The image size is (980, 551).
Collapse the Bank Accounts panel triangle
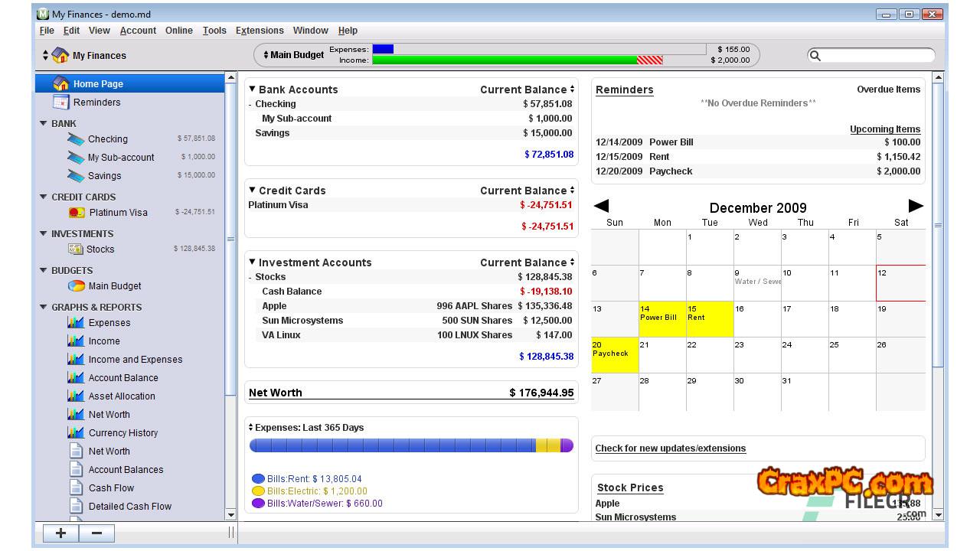pyautogui.click(x=252, y=90)
